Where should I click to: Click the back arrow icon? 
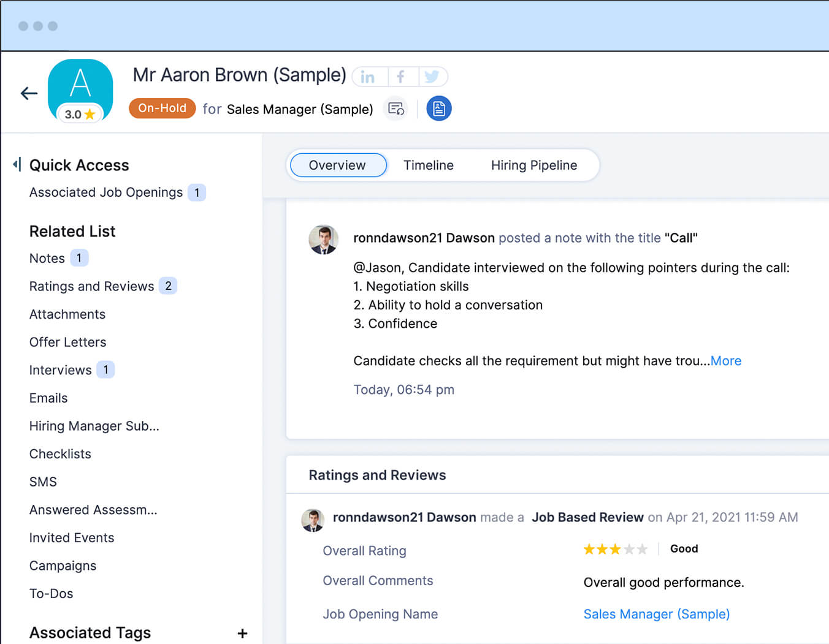[29, 93]
